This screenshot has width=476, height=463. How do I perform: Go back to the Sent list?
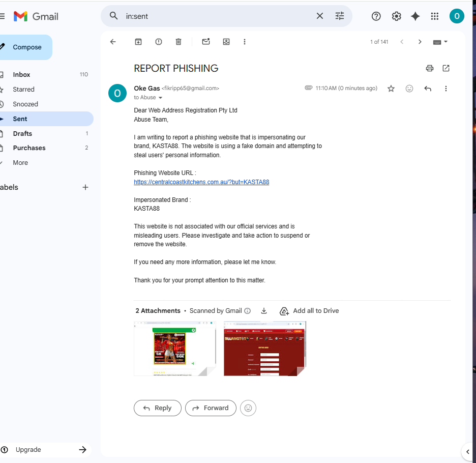pos(113,42)
